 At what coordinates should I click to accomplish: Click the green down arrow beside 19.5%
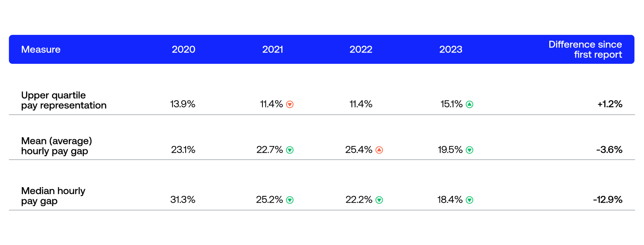click(470, 150)
